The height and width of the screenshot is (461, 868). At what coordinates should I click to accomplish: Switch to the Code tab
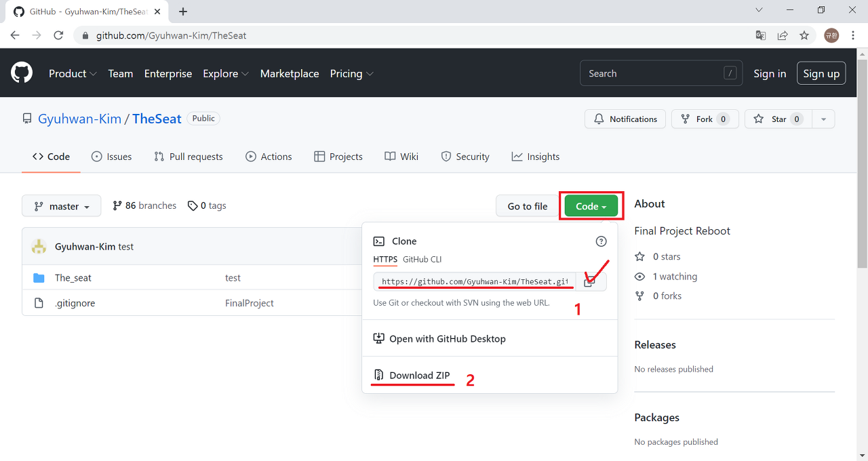pos(51,157)
